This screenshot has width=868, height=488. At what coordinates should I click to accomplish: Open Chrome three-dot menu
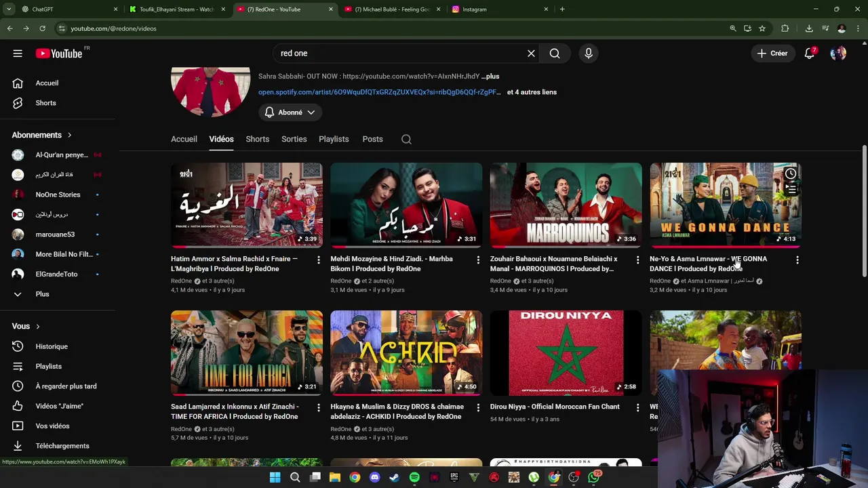[x=858, y=28]
